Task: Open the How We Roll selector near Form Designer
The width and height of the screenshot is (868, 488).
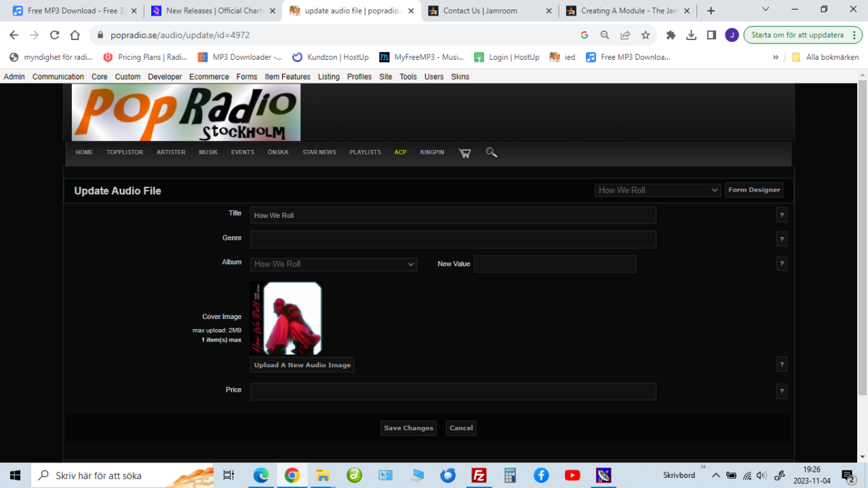Action: [657, 190]
